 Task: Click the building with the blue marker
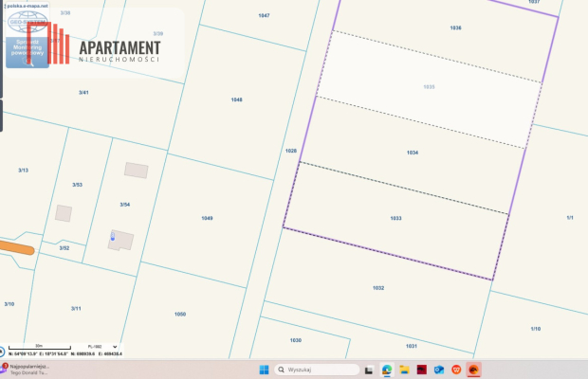click(119, 240)
